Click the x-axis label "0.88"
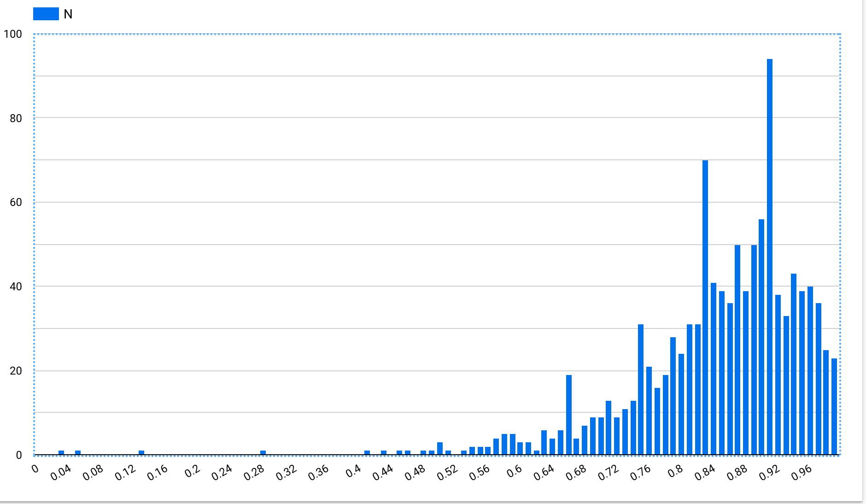This screenshot has width=866, height=504. point(738,473)
